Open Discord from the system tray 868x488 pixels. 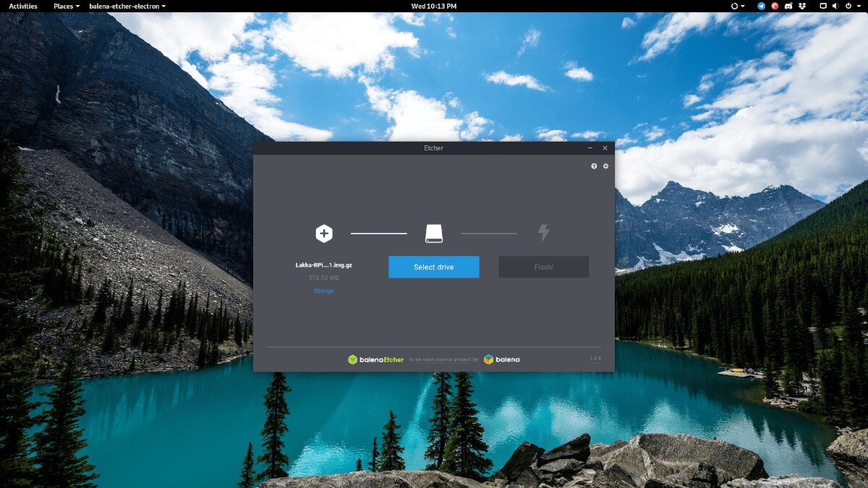click(788, 6)
